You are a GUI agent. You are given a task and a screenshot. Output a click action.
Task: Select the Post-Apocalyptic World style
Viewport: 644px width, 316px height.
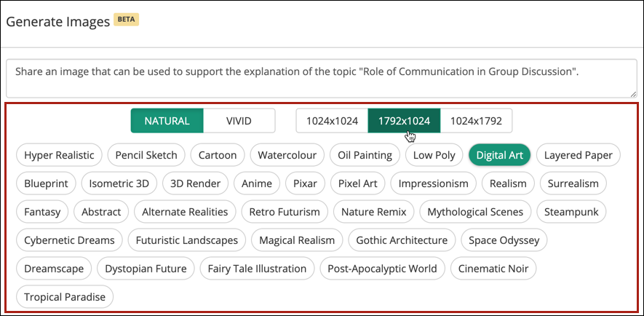click(382, 269)
